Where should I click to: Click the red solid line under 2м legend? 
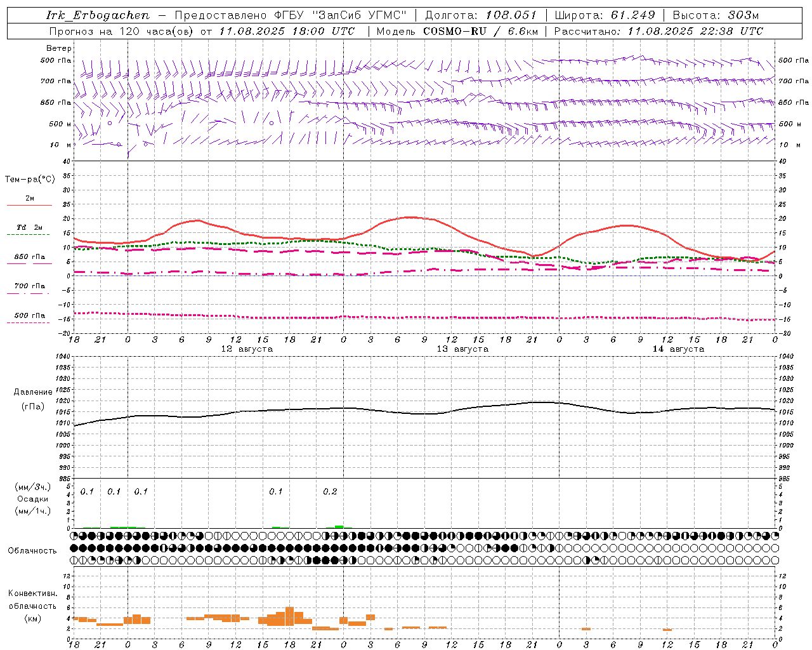(29, 205)
